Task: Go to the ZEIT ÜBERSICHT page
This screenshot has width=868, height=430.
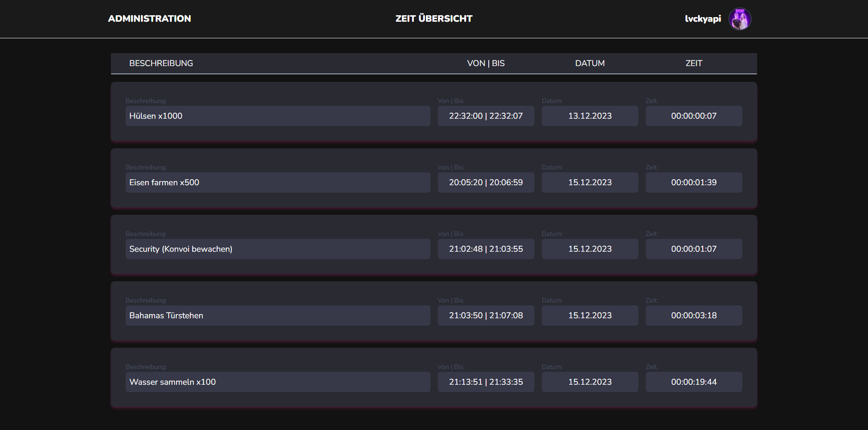Action: pos(434,18)
